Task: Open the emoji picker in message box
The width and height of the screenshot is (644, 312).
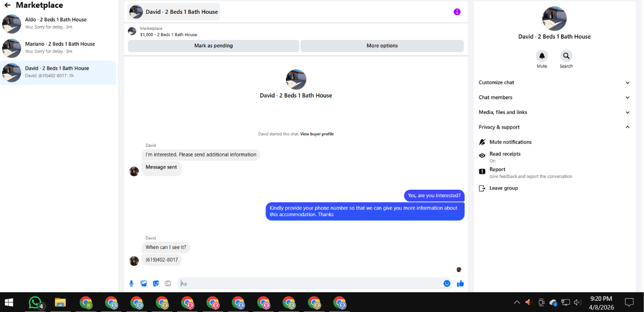Action: [x=447, y=284]
